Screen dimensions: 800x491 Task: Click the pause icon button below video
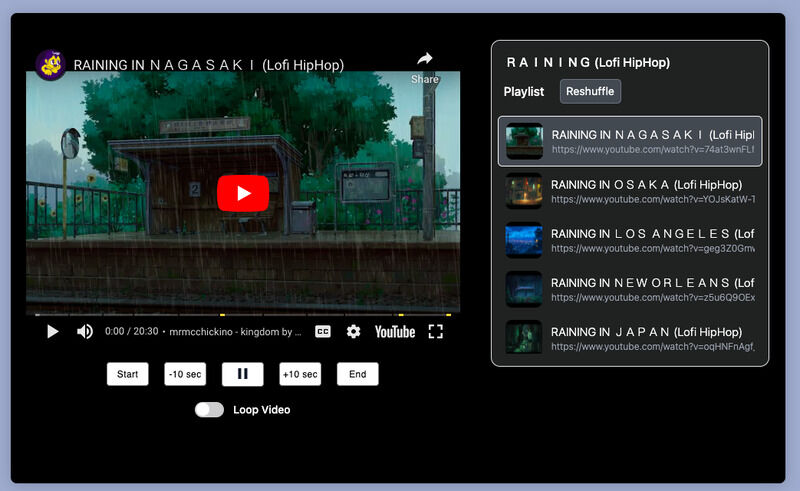[x=243, y=374]
